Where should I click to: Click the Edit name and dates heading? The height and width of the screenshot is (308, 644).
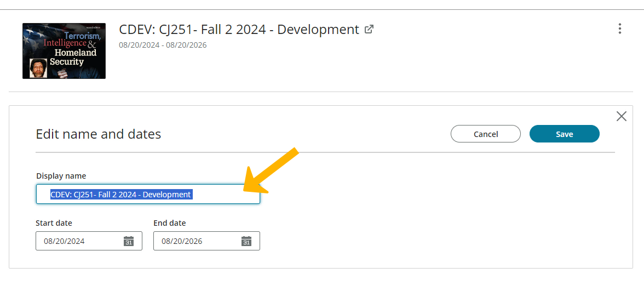[x=99, y=134]
